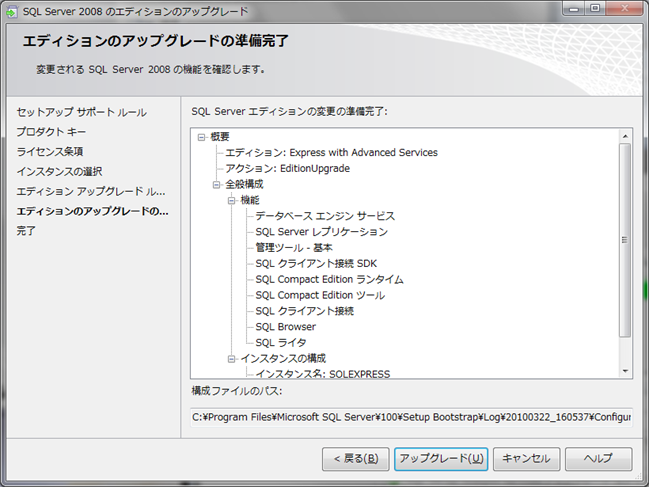
Task: Click the 戻る(B) back button
Action: 356,458
